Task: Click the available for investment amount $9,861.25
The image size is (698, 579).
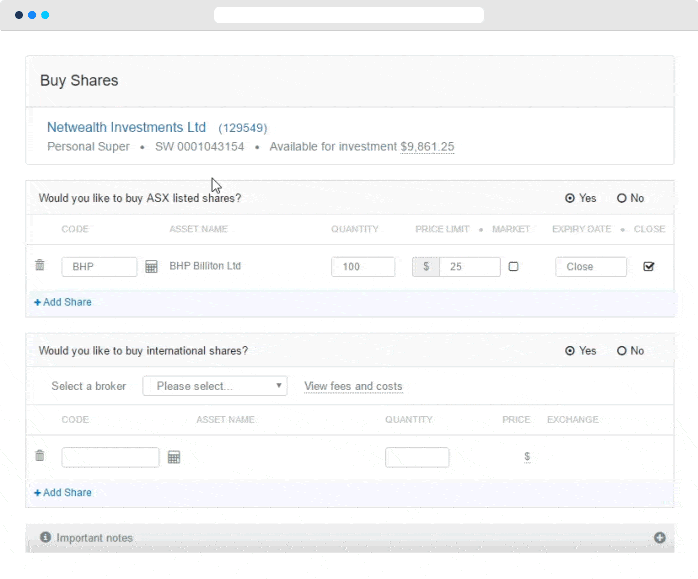Action: pos(427,147)
